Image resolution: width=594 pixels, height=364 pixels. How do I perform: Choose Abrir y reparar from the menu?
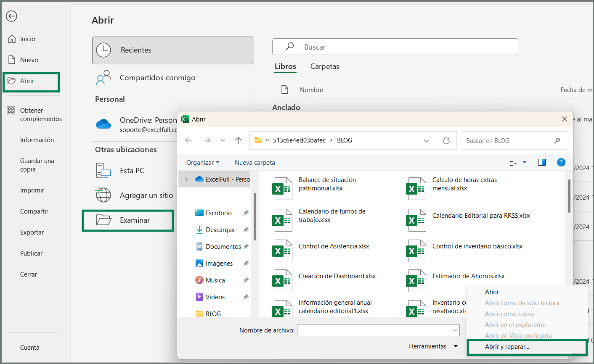(527, 347)
